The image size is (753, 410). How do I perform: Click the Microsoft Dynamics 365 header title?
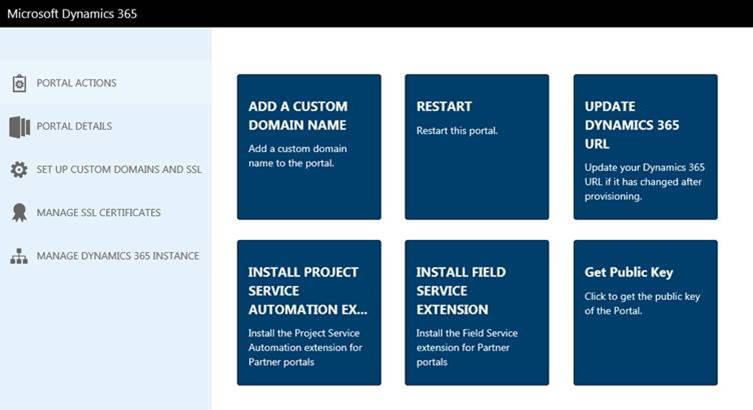tap(72, 13)
